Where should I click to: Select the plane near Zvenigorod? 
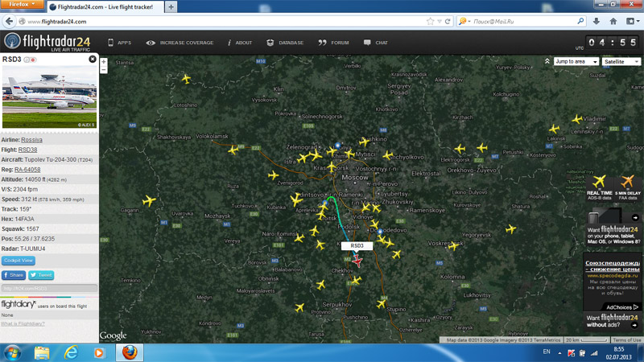[273, 175]
